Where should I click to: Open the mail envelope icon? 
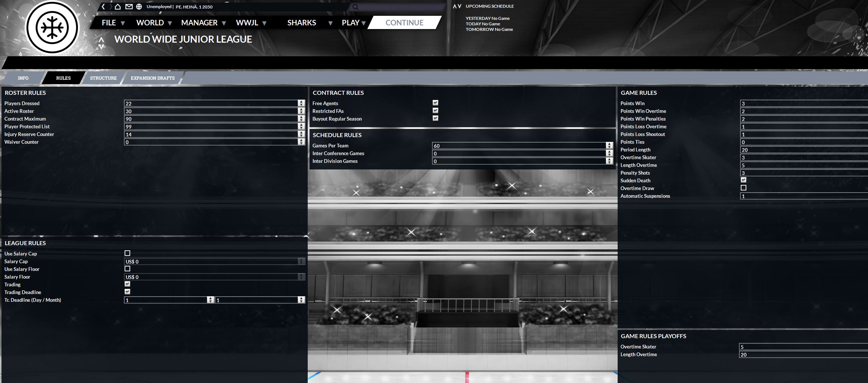pos(129,7)
